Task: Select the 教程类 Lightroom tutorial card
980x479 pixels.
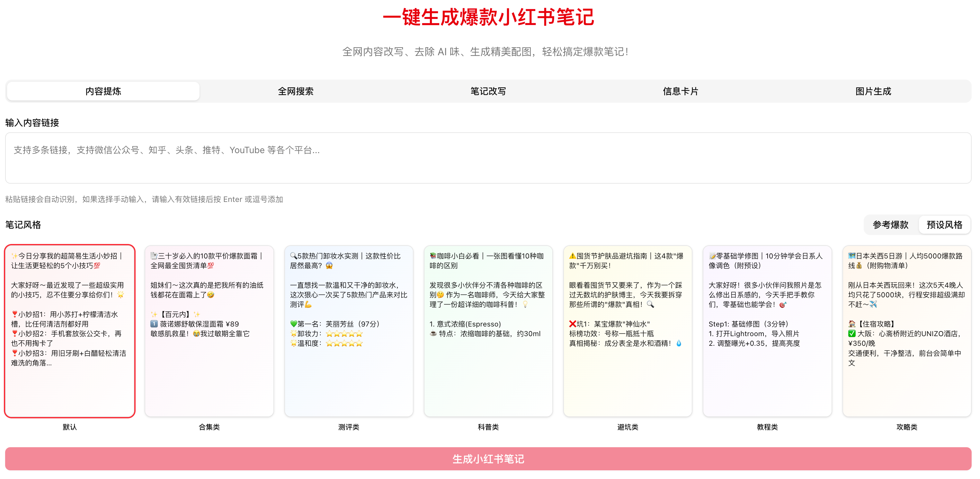Action: tap(767, 331)
